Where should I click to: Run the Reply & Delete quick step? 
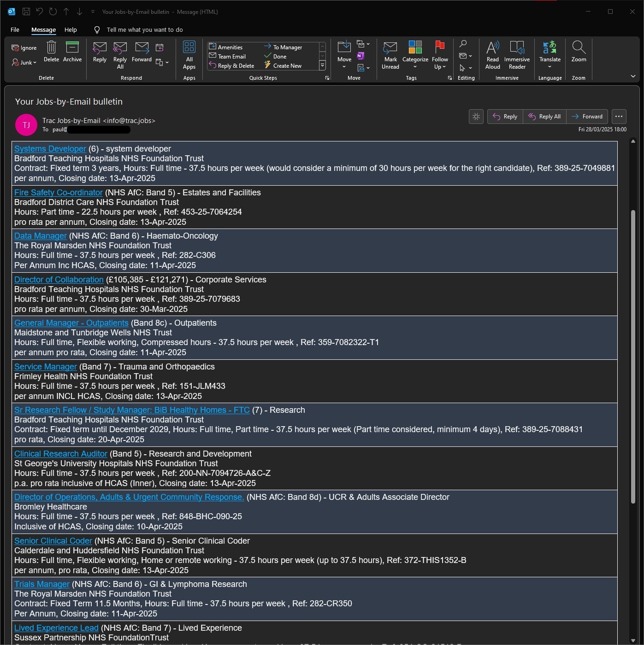pyautogui.click(x=231, y=65)
